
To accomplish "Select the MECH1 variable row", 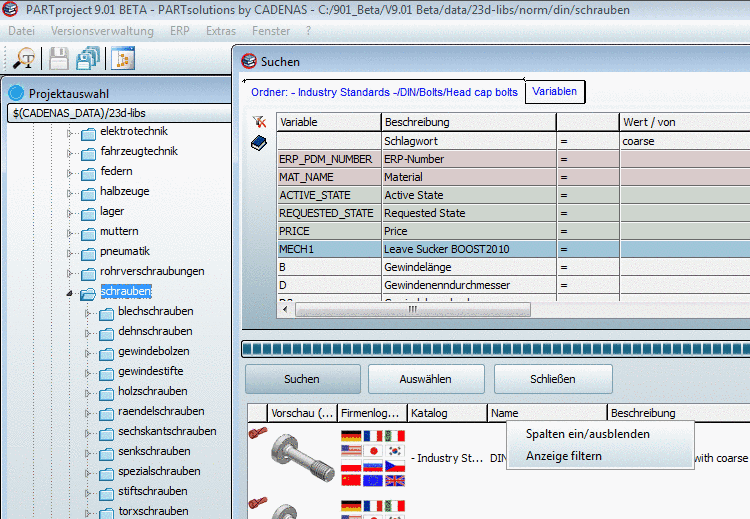I will tap(513, 249).
